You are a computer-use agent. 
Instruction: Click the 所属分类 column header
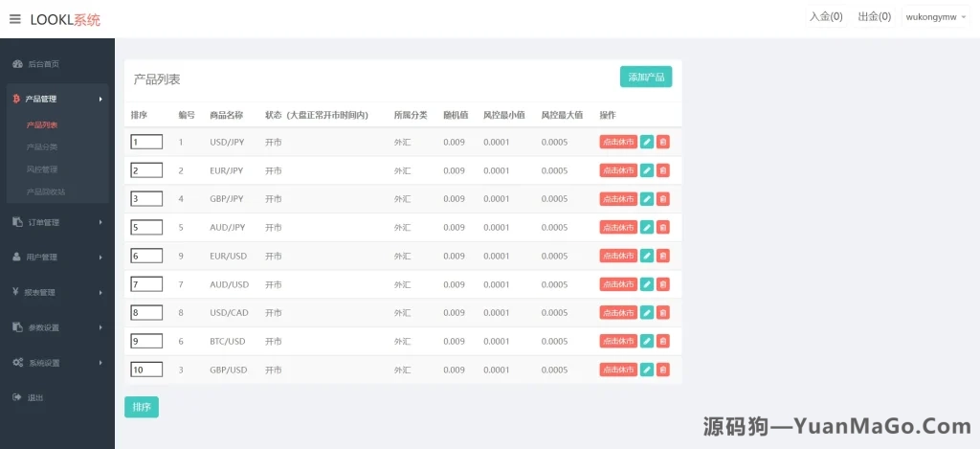pyautogui.click(x=411, y=115)
